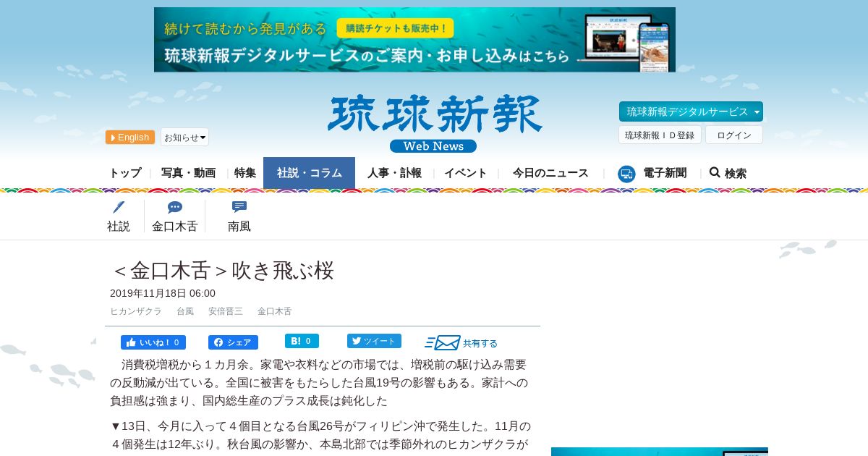Open the 共有する link
This screenshot has width=868, height=456.
pyautogui.click(x=480, y=343)
